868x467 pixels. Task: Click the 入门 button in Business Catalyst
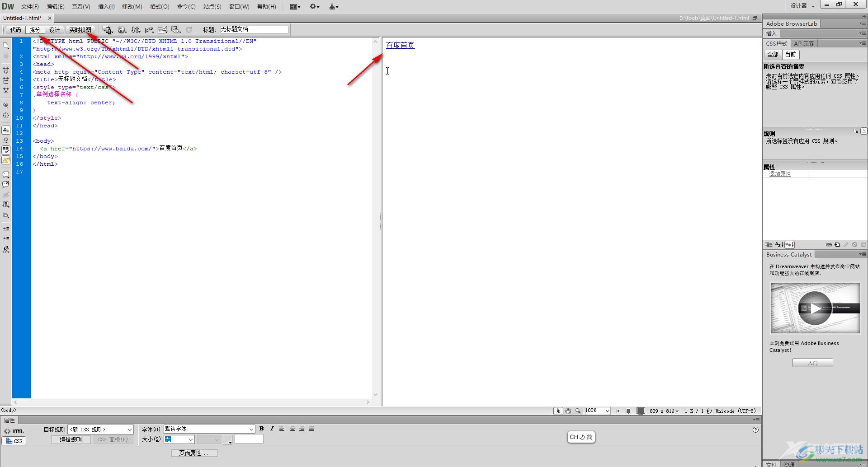point(812,363)
